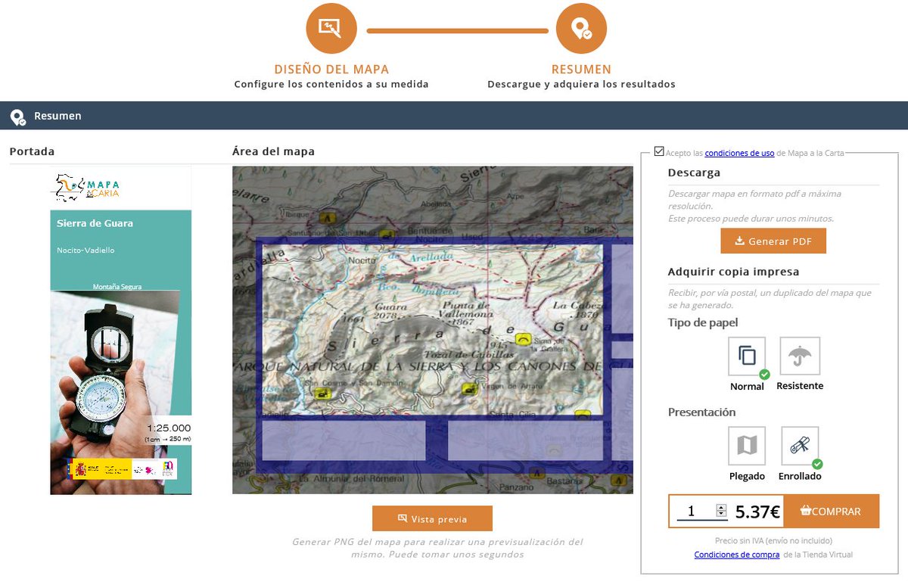Click the 1:25.000 scale text on cover

click(x=169, y=428)
